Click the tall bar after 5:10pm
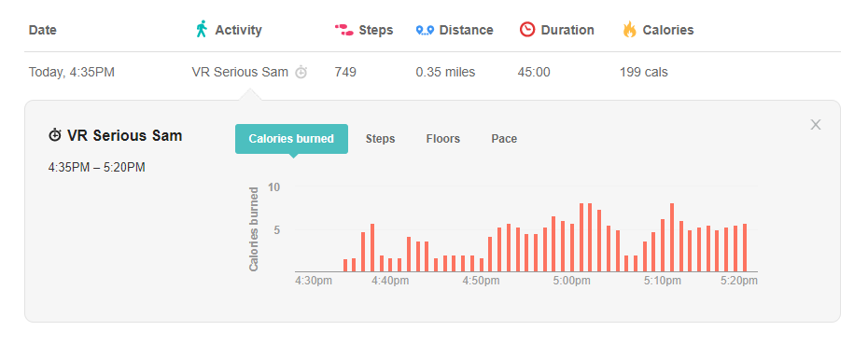This screenshot has width=868, height=345. (x=671, y=237)
